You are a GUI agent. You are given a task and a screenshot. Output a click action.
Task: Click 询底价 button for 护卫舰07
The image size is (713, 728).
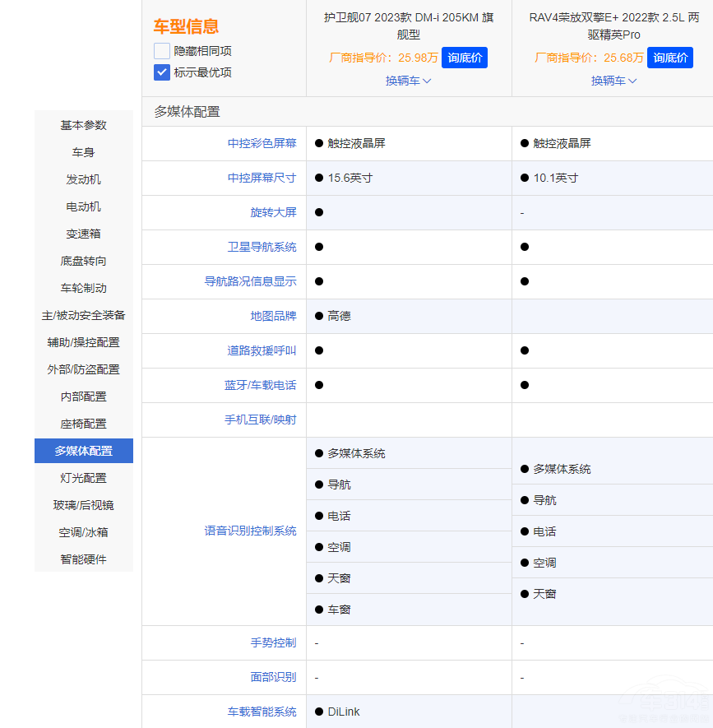464,58
